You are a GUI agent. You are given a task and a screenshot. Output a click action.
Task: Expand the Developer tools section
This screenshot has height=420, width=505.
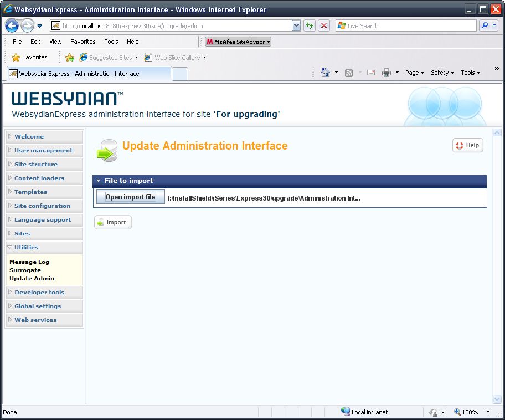(44, 293)
